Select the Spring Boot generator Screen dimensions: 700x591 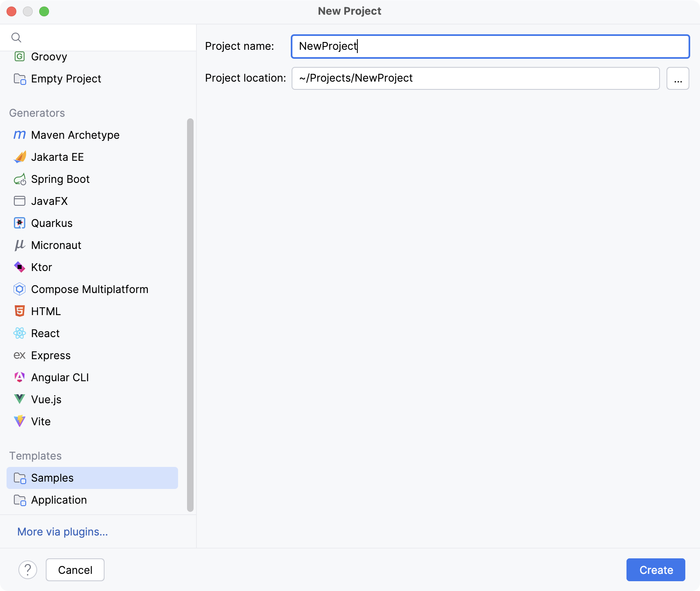(60, 179)
